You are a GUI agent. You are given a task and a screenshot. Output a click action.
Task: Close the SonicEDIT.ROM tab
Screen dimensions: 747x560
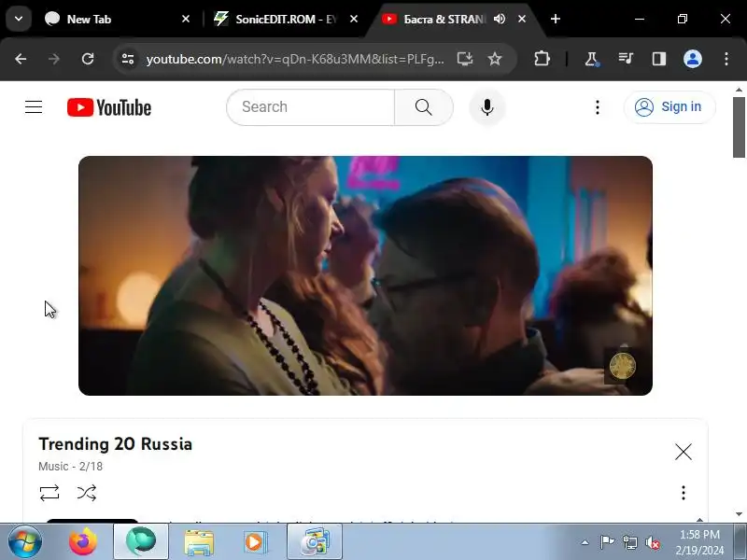354,19
